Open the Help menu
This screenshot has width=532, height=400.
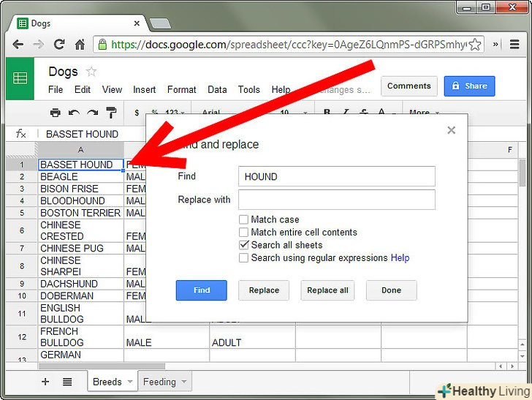tap(281, 90)
